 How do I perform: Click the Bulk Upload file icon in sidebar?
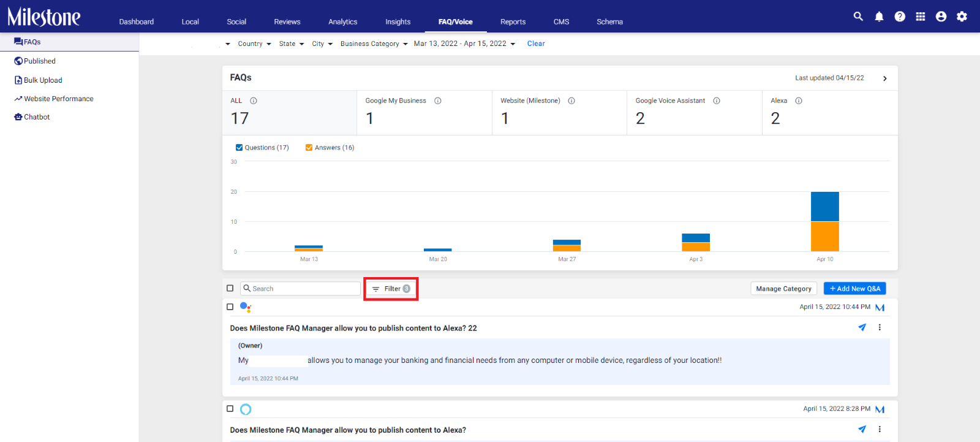pos(18,80)
